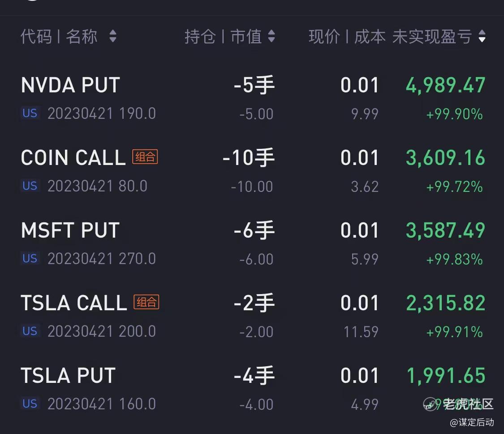Tap the US badge under TSLA PUT
504x434 pixels.
click(30, 404)
